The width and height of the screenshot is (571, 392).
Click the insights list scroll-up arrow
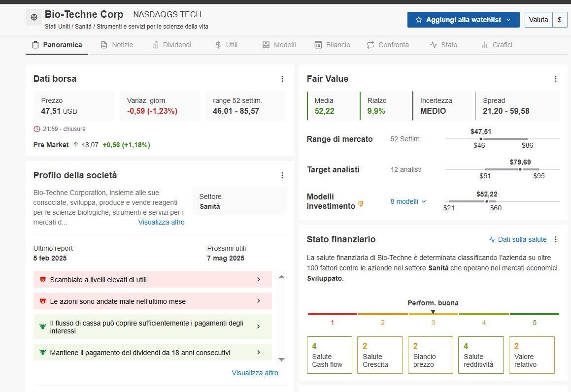(281, 277)
